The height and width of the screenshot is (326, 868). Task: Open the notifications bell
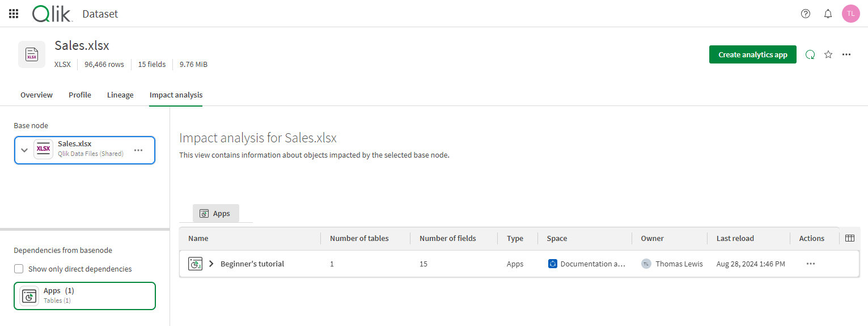[x=828, y=14]
